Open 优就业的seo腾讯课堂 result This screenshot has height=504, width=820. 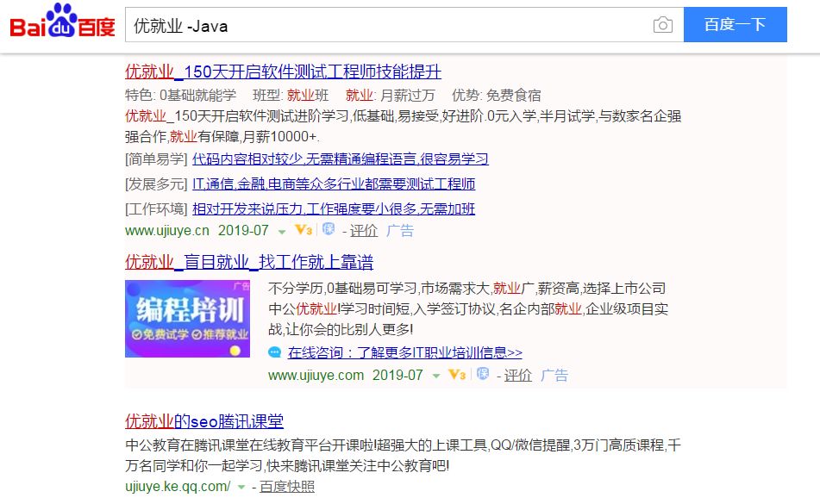click(x=204, y=421)
